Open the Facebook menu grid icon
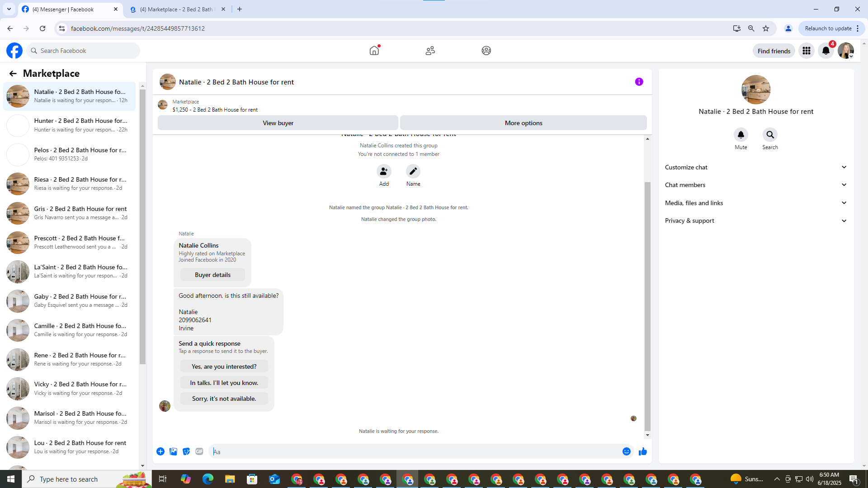This screenshot has height=488, width=868. 807,51
